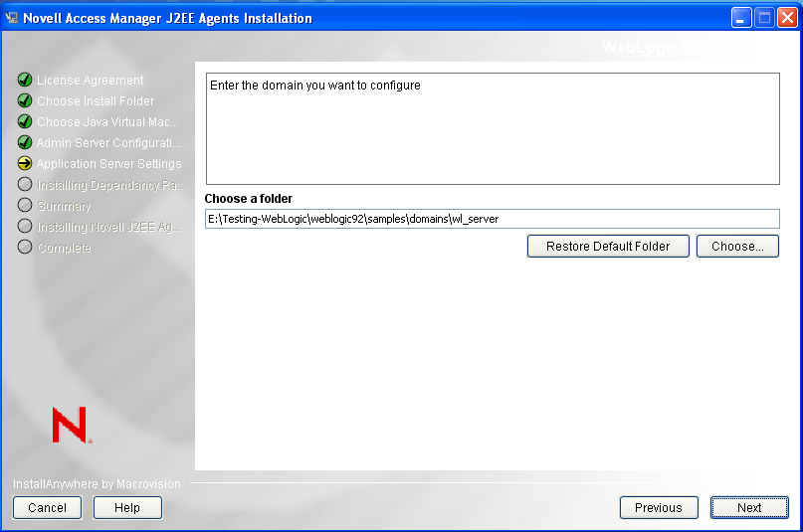The width and height of the screenshot is (803, 532).
Task: Click empty circle beside Installing Novell J2EE Ag...
Action: click(25, 226)
